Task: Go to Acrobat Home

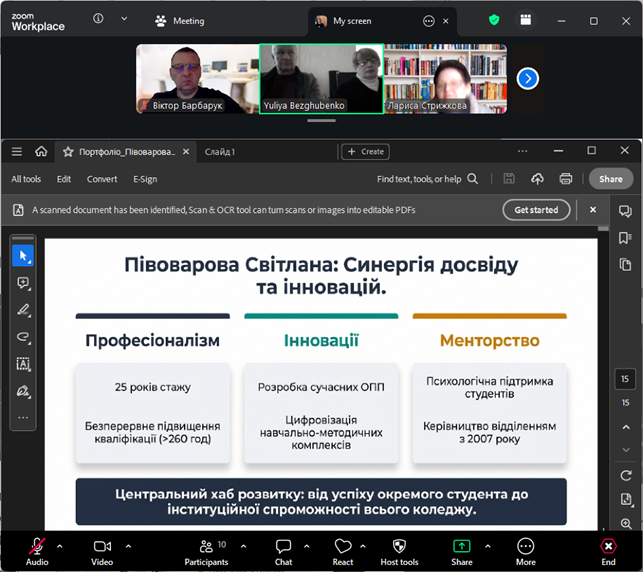Action: tap(41, 152)
